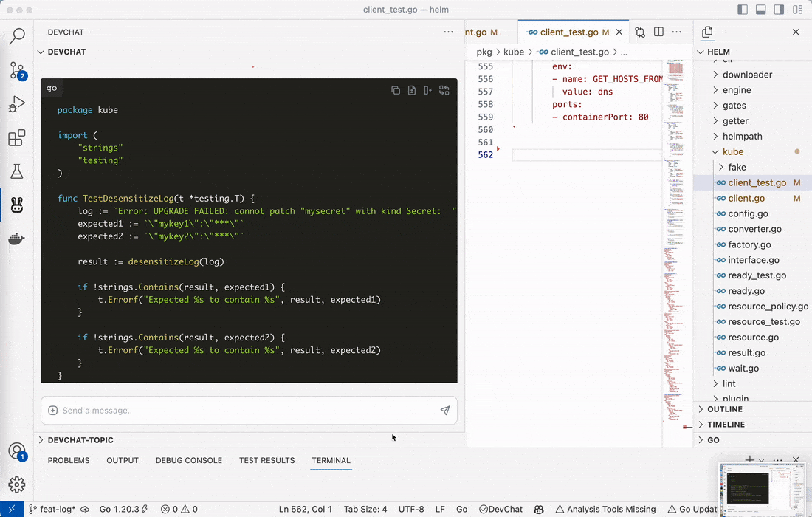Expand the DEVCHAT-TOPIC section
Screen dimensions: 812x517
coord(81,439)
